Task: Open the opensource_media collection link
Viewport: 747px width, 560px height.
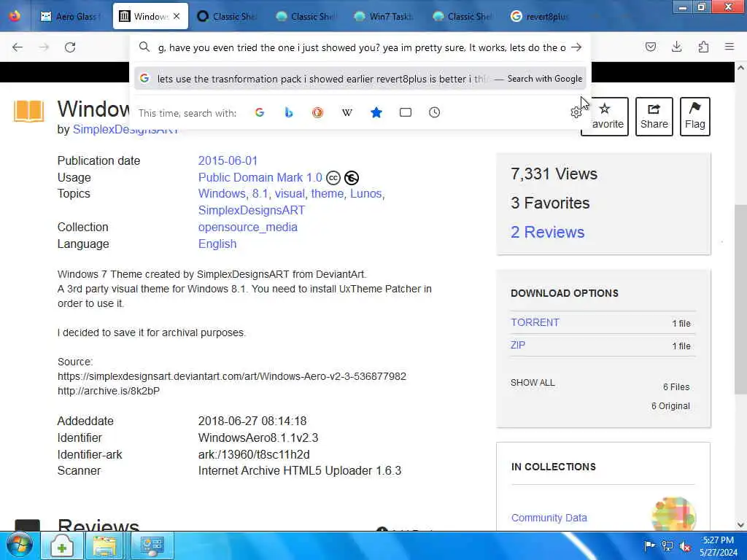Action: coord(248,227)
